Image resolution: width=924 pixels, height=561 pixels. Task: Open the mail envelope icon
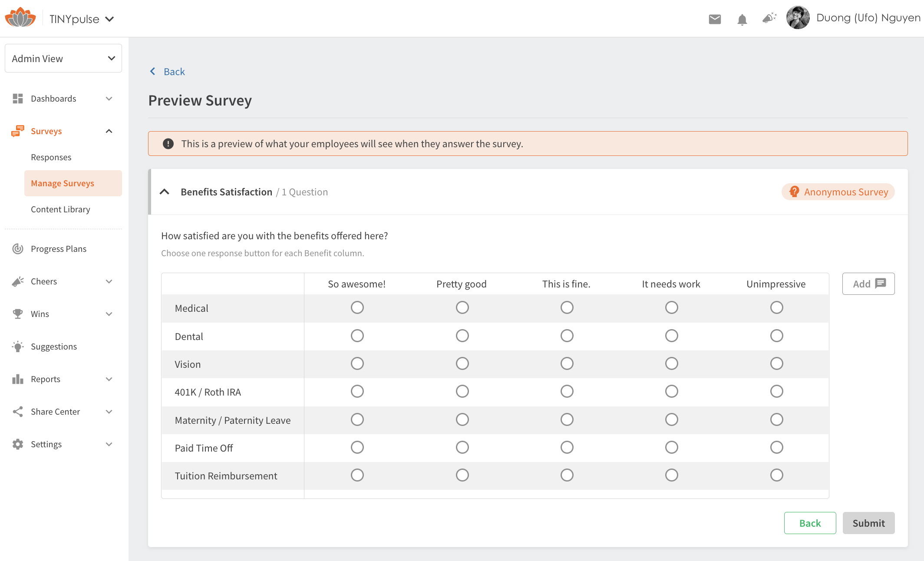[x=715, y=19]
